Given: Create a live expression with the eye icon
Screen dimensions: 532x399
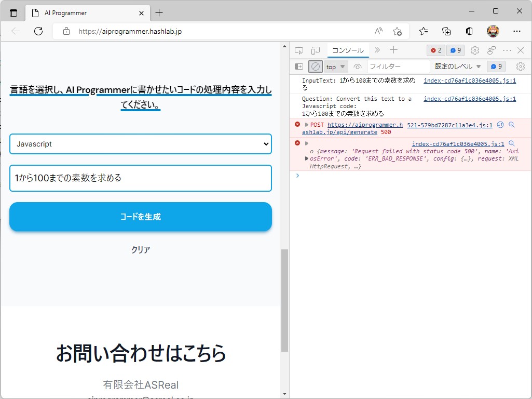Looking at the screenshot, I should point(358,66).
